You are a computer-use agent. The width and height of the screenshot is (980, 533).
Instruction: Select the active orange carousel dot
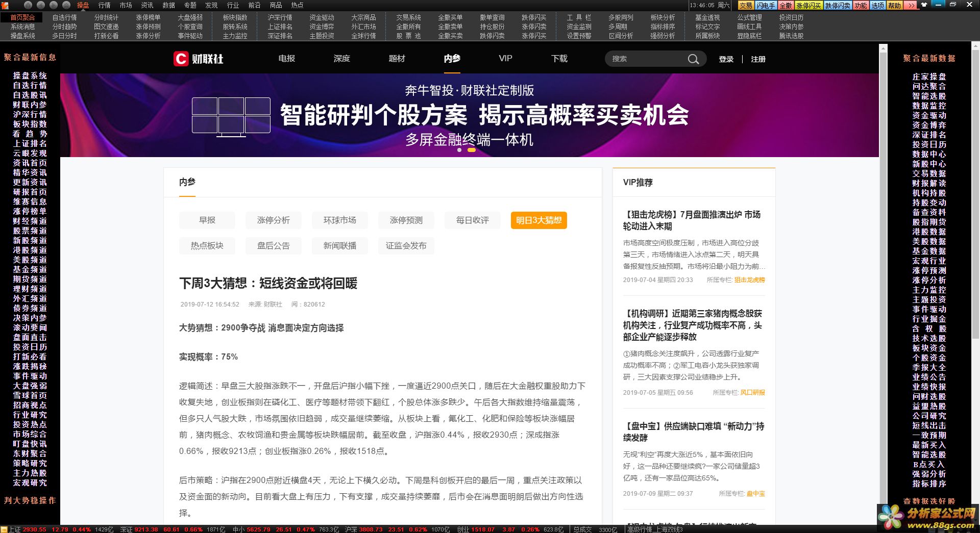pos(472,150)
